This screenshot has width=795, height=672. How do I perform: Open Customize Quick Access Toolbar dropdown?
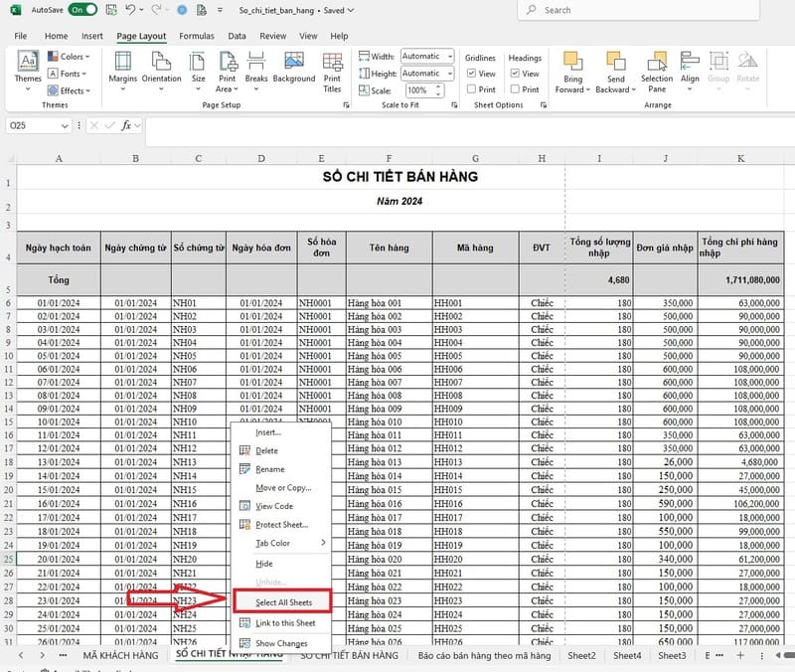click(x=220, y=10)
